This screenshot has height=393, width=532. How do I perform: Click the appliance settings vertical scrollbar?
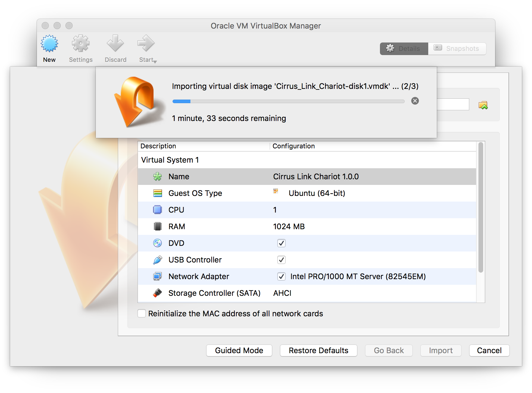tap(481, 207)
